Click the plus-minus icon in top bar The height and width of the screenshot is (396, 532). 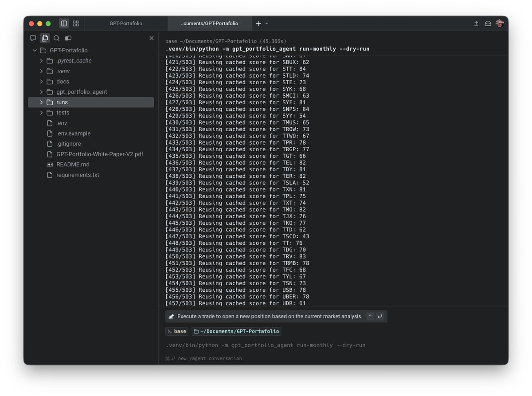click(476, 24)
